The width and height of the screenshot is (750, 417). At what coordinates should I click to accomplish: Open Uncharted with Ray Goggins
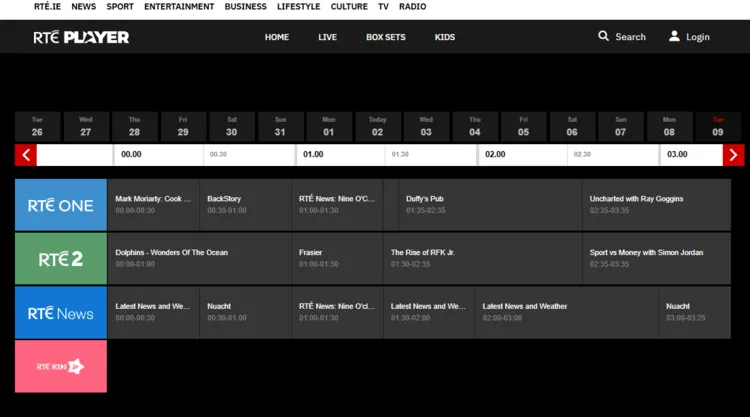657,205
